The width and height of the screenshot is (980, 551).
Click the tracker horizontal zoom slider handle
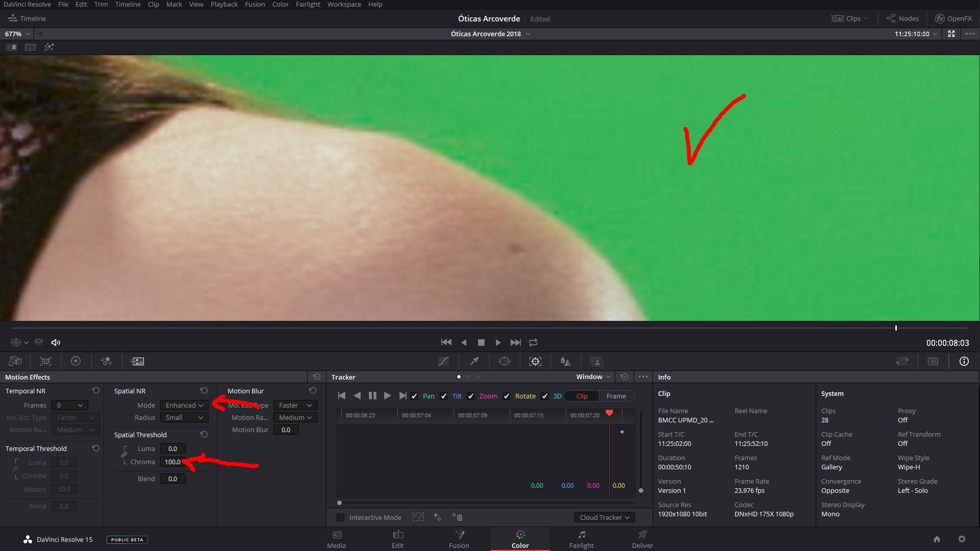pos(339,503)
